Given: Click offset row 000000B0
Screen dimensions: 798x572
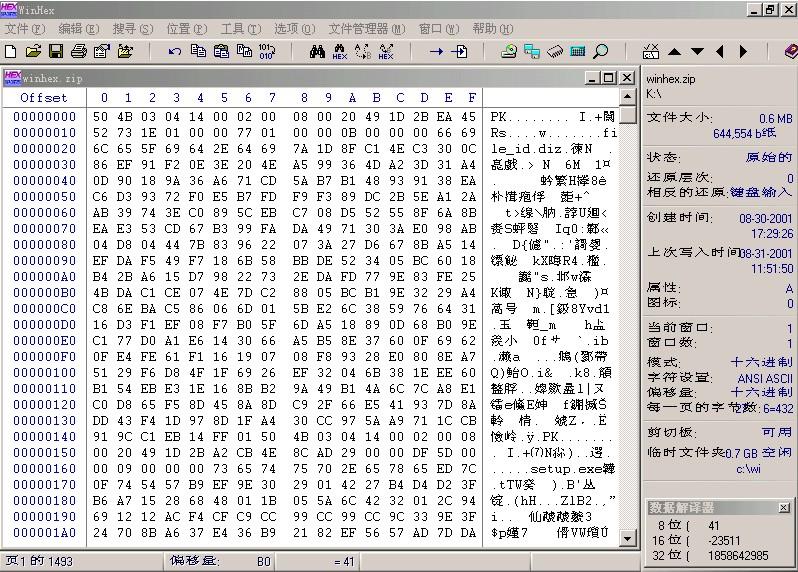Looking at the screenshot, I should (x=45, y=293).
